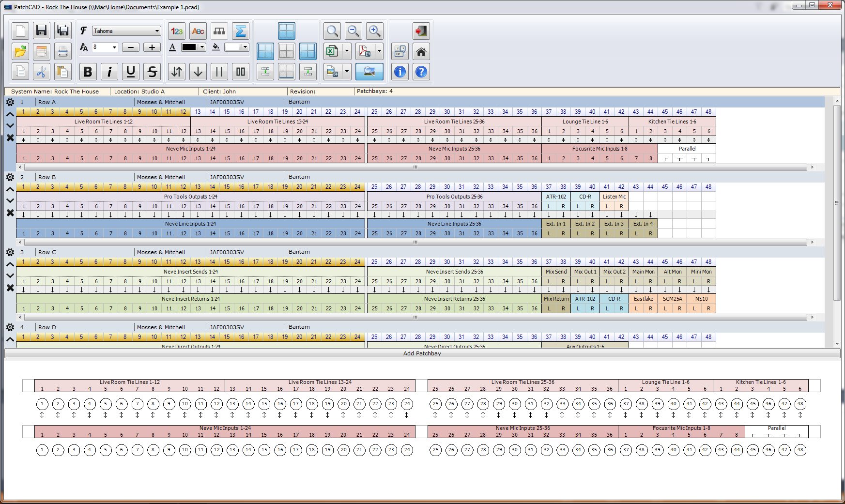
Task: Click the Add Patchbay button
Action: pos(422,353)
